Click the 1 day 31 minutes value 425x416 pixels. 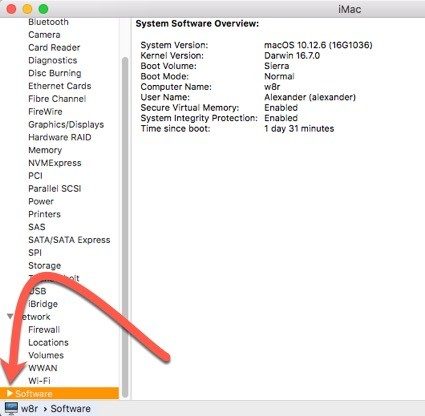299,129
